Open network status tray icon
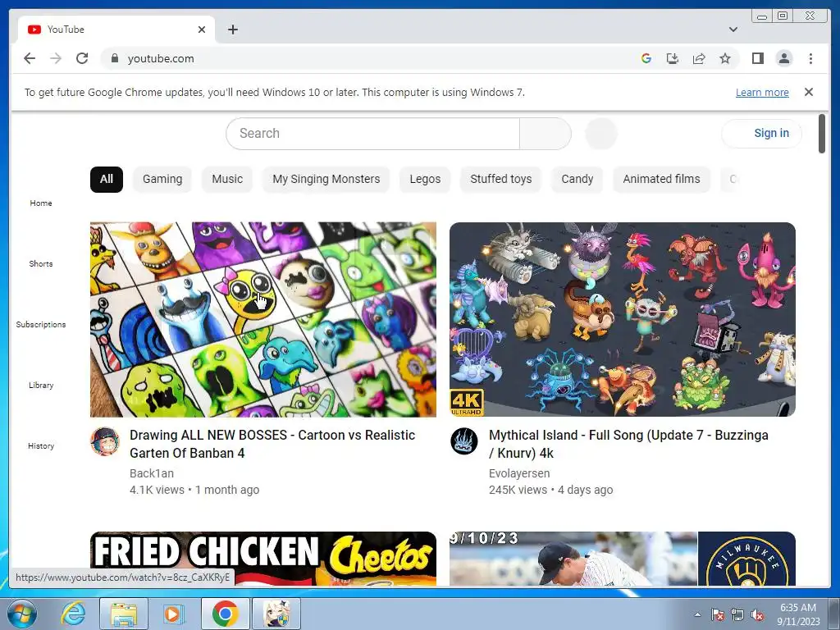Image resolution: width=840 pixels, height=630 pixels. coord(737,615)
